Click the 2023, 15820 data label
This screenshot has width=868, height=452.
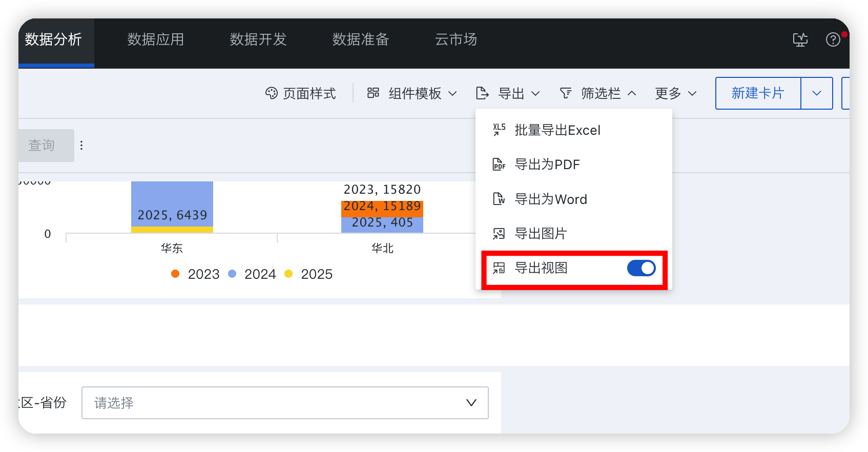tap(382, 190)
